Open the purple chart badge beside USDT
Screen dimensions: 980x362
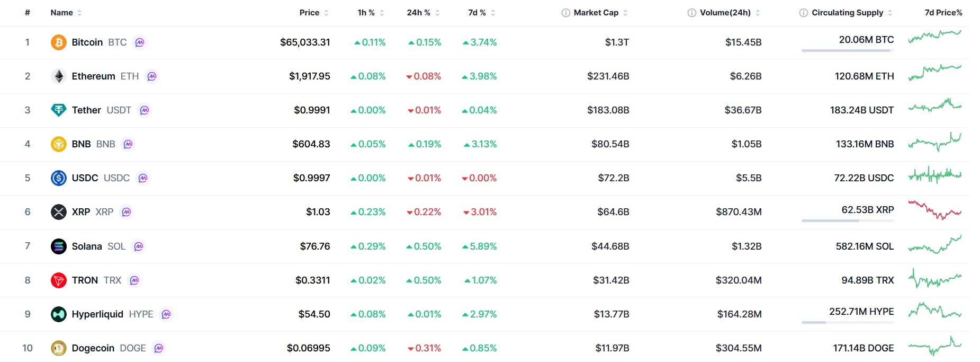pyautogui.click(x=145, y=110)
